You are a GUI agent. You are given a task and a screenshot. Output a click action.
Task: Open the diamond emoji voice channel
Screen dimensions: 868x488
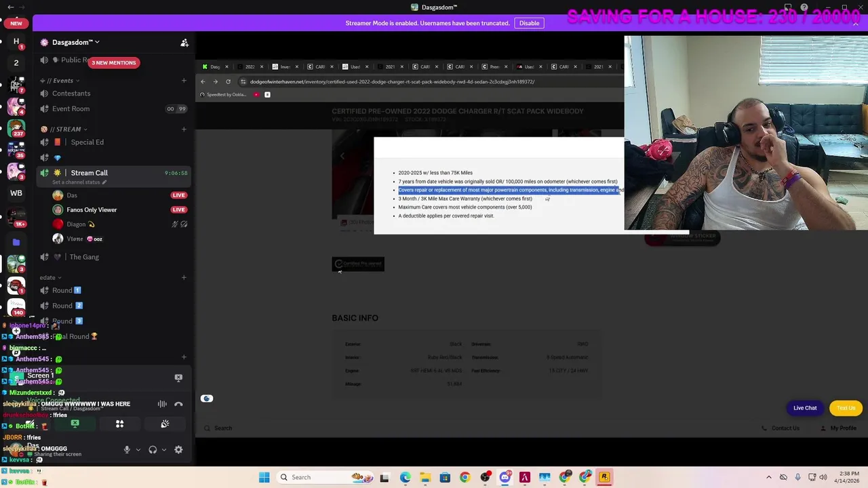point(58,157)
